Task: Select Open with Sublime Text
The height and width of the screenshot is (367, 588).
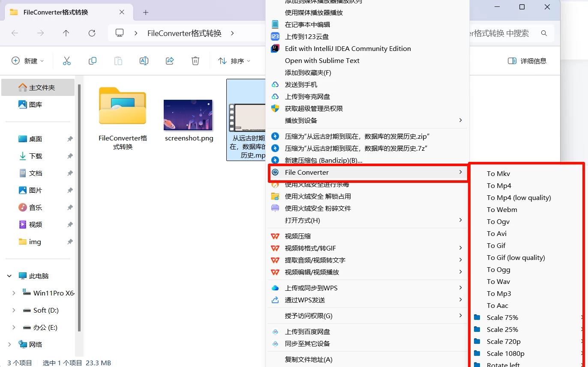Action: tap(322, 60)
